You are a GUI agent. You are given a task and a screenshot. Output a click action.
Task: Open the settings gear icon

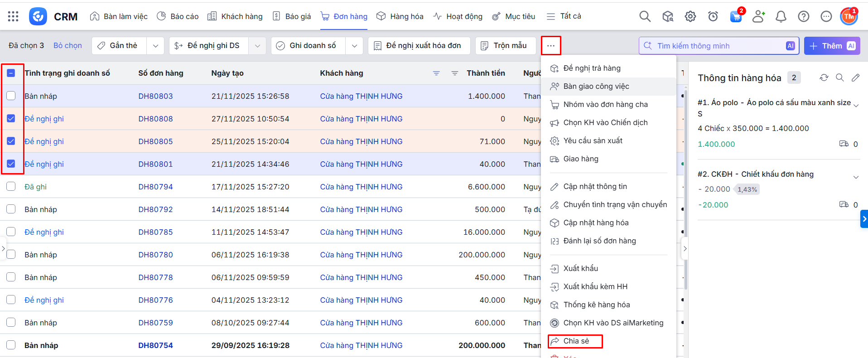[x=690, y=16]
